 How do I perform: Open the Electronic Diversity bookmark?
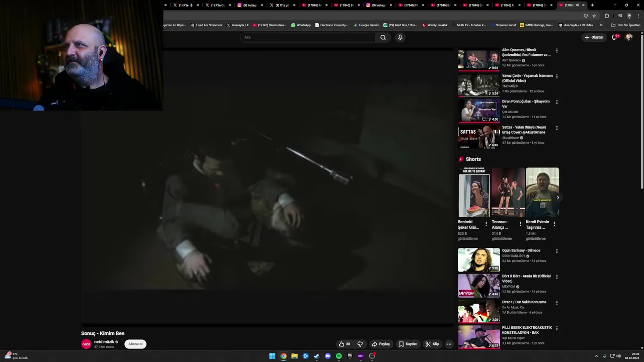click(331, 25)
